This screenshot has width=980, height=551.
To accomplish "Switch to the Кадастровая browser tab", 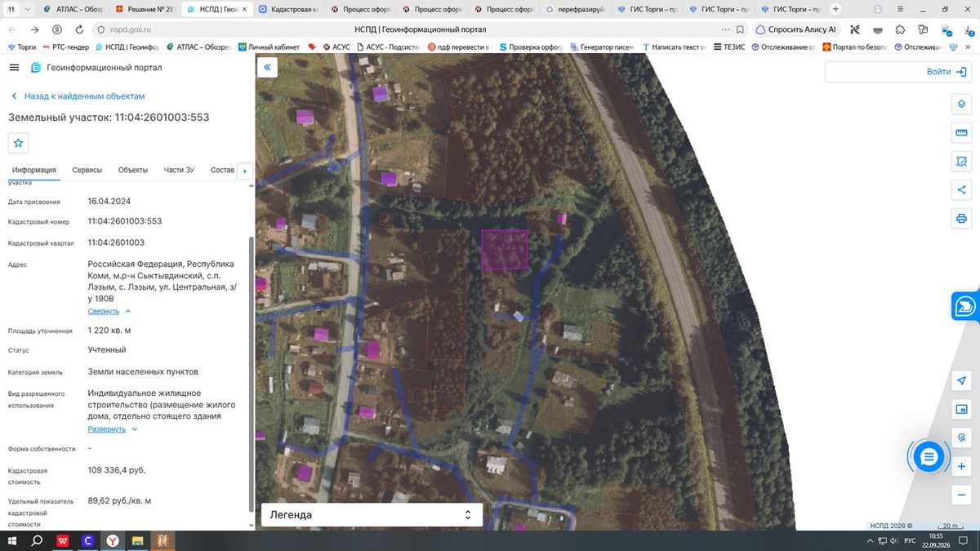I will tap(290, 9).
